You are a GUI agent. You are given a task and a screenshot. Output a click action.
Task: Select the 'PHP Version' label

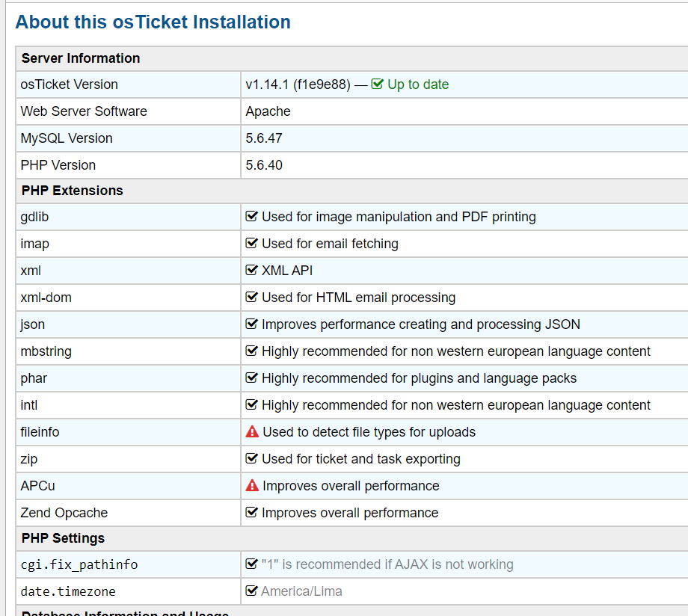58,165
